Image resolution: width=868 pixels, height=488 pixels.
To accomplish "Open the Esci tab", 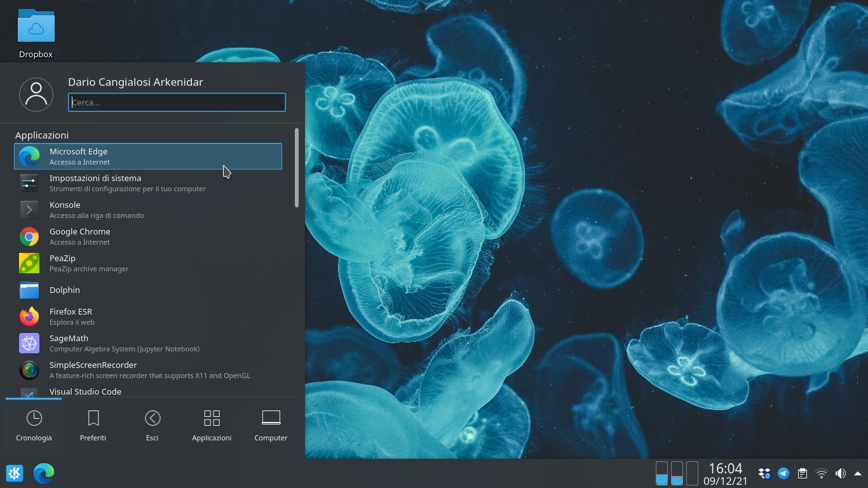I will 152,426.
